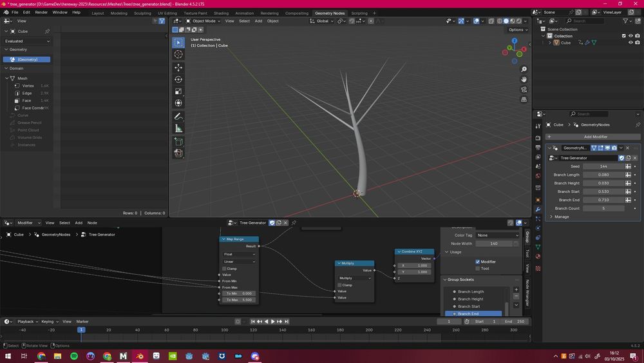Switch to the Shading workspace tab

pyautogui.click(x=221, y=13)
